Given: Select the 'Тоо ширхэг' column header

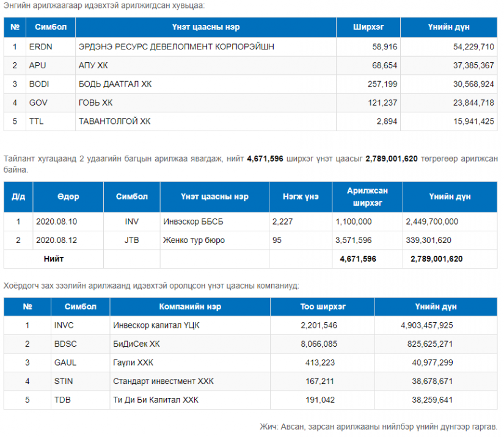Looking at the screenshot, I should coord(323,307).
